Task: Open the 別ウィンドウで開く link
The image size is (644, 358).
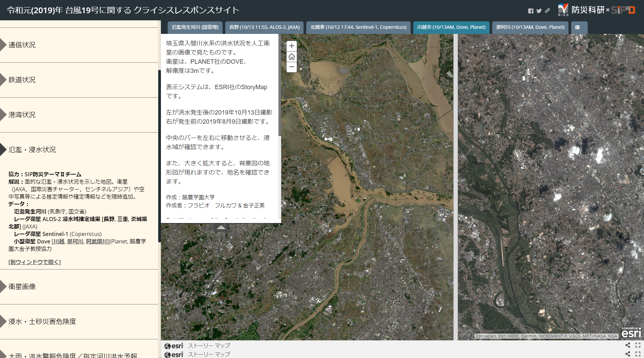Action: 35,262
